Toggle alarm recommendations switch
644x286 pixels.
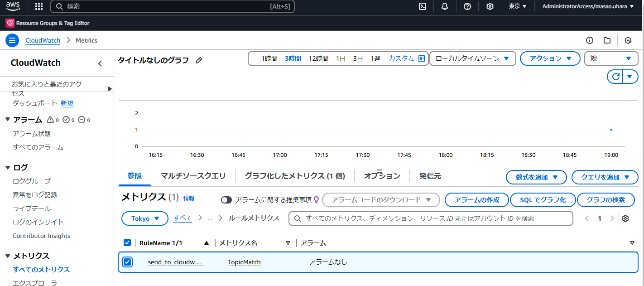click(x=226, y=200)
